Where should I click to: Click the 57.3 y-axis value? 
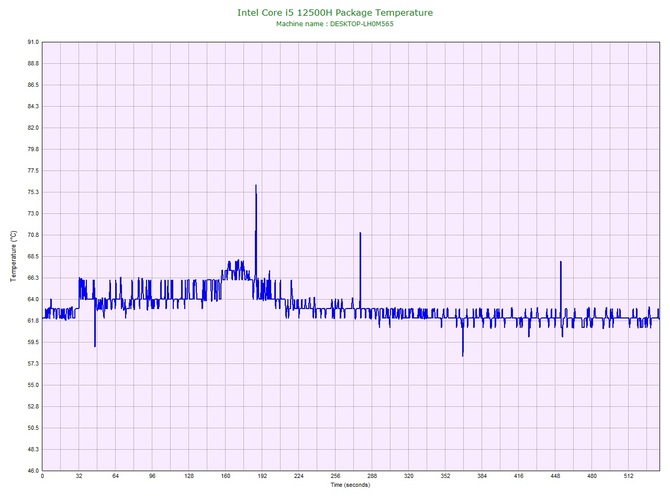pos(33,364)
